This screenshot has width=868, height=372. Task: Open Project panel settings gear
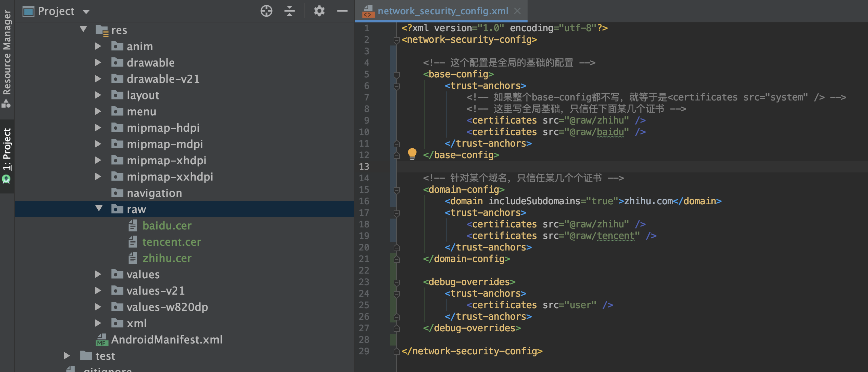319,11
